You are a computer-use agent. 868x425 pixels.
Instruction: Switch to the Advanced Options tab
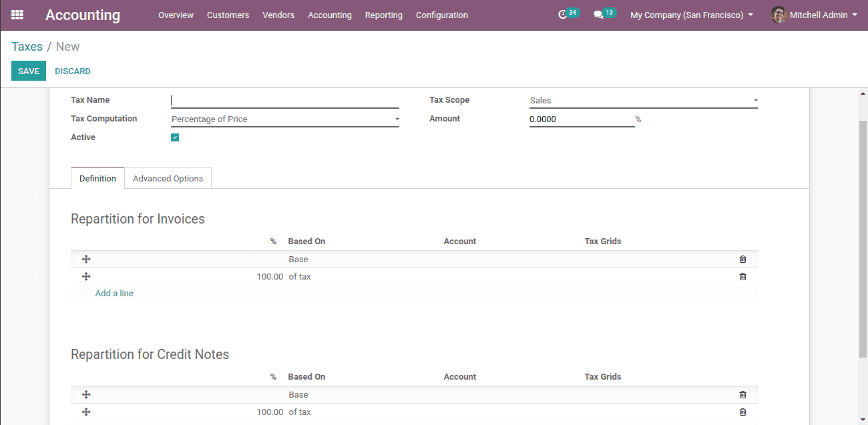pyautogui.click(x=168, y=178)
